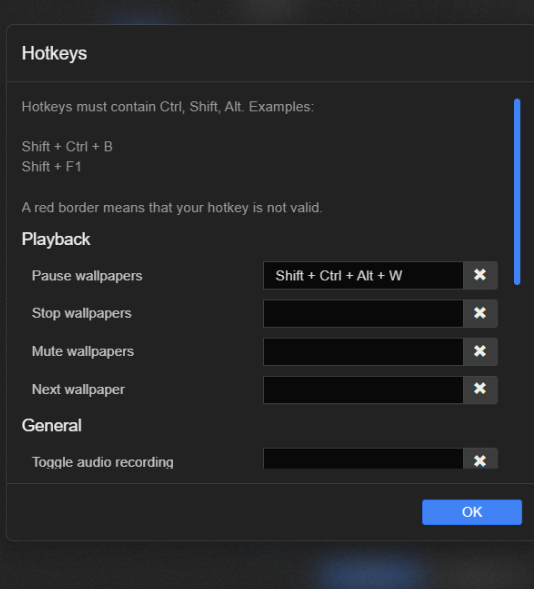Screen dimensions: 534x589
Task: Clear the Next wallpaper hotkey
Action: (x=480, y=390)
